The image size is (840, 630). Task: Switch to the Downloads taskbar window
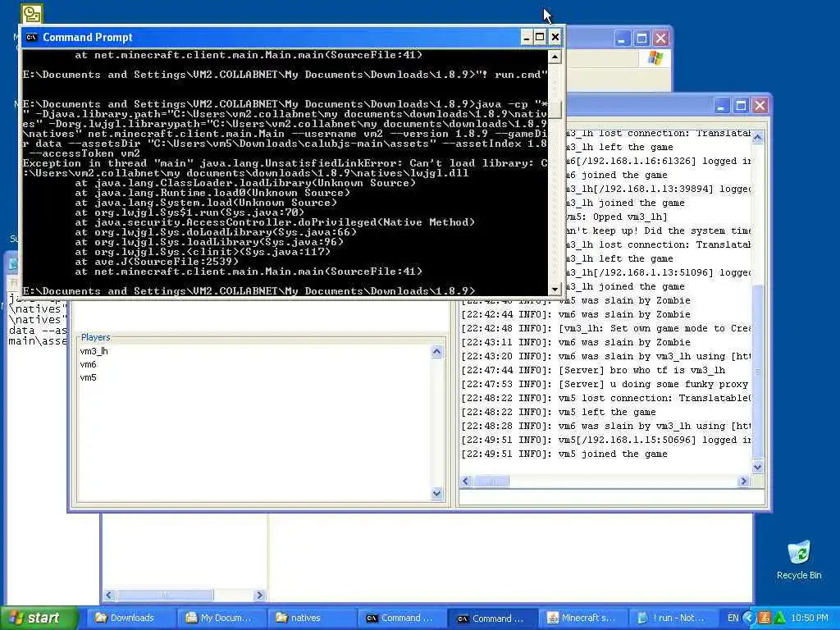(x=130, y=618)
